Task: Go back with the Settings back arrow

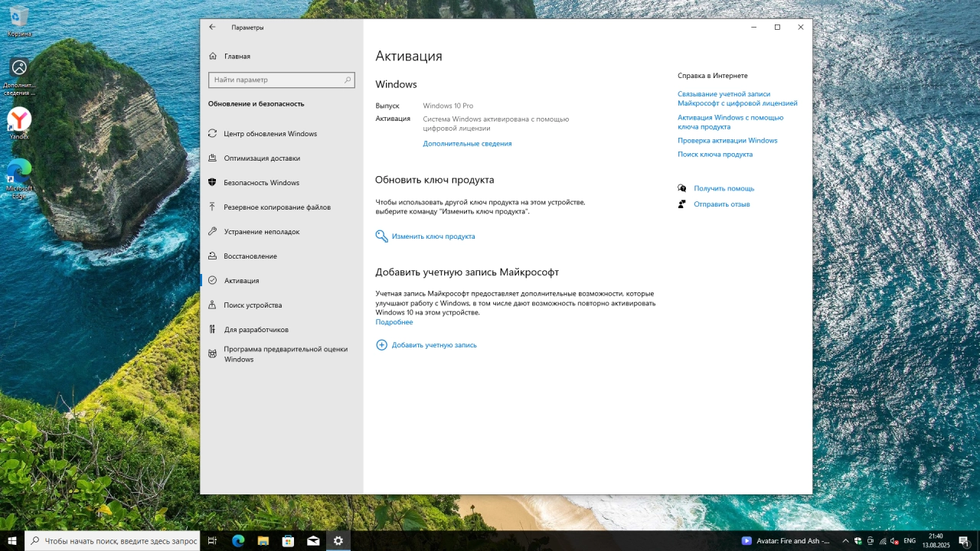Action: [212, 27]
